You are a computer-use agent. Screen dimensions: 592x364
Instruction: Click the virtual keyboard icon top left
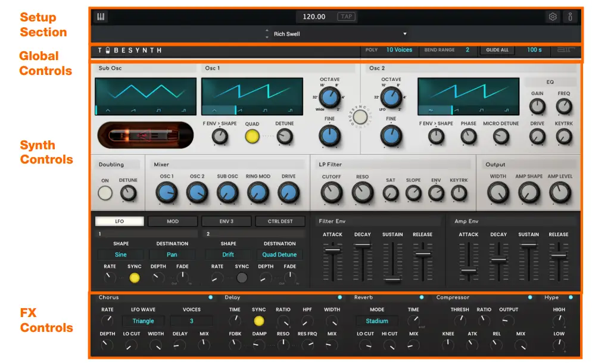(x=101, y=16)
